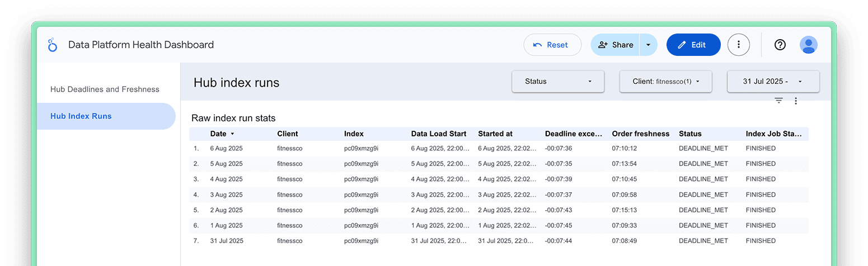Click deadline value -00:07:39
Screen dimensions: 868x266
click(x=559, y=179)
